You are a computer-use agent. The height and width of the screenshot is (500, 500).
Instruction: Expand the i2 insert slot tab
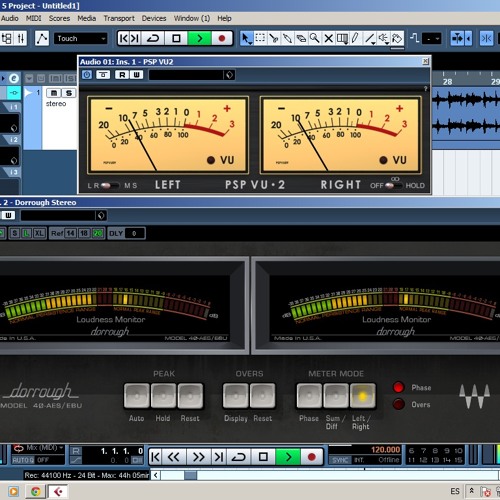tap(12, 139)
